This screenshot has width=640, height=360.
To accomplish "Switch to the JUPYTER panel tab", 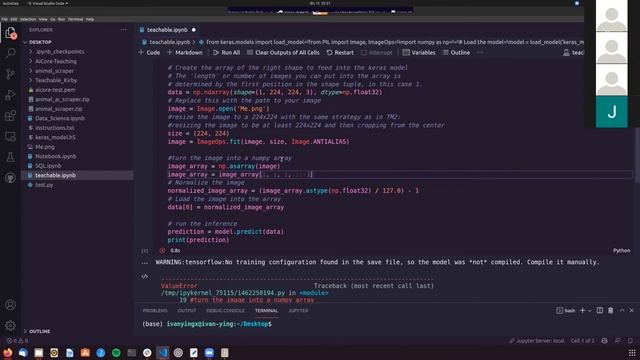I will coord(299,311).
